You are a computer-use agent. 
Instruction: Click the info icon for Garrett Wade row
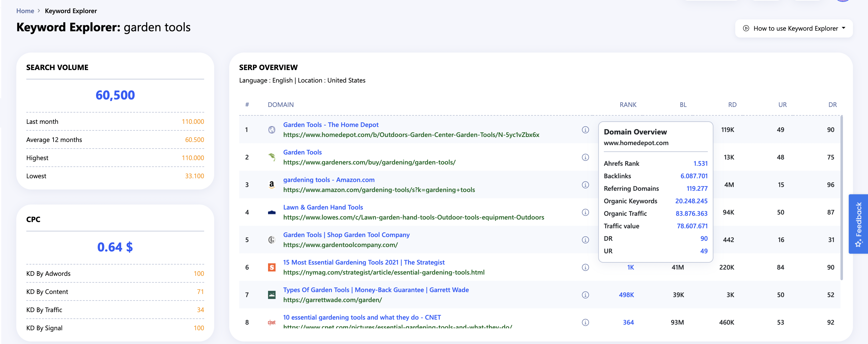coord(585,295)
